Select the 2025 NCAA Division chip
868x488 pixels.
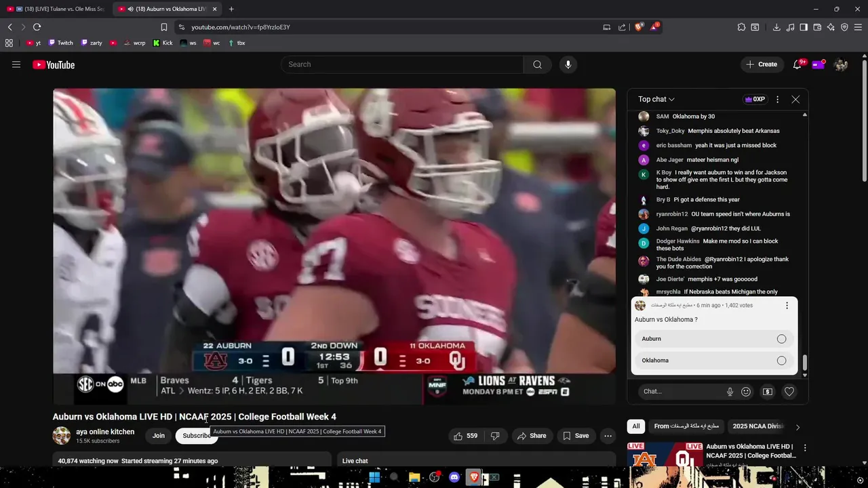(758, 426)
